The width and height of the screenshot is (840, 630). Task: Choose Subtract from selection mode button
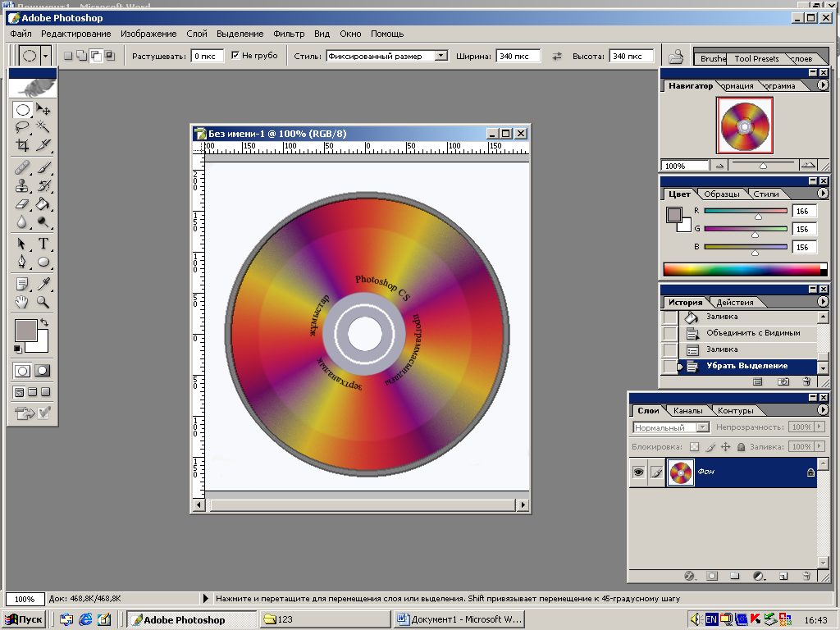coord(96,56)
